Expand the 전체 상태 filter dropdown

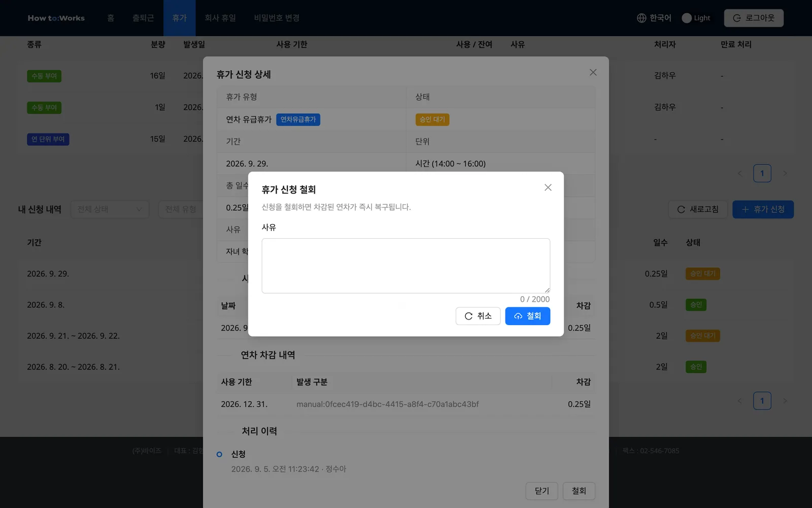point(110,209)
